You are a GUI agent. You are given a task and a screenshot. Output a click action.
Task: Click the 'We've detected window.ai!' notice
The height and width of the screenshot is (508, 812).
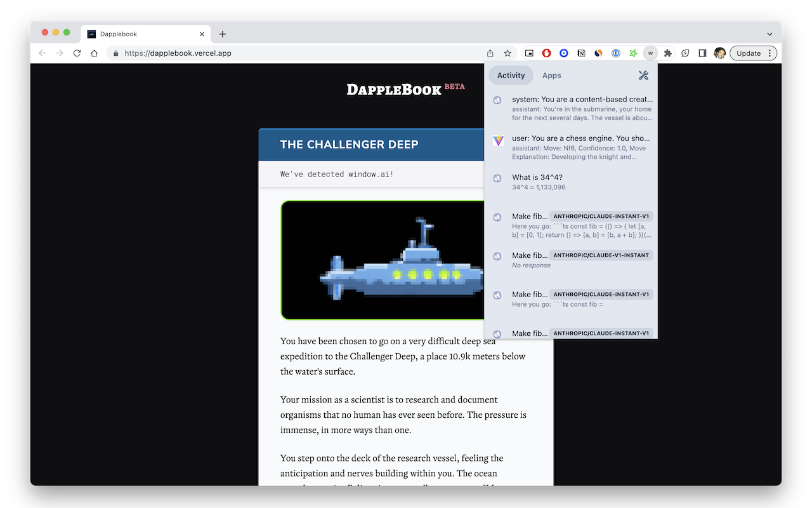pyautogui.click(x=337, y=174)
